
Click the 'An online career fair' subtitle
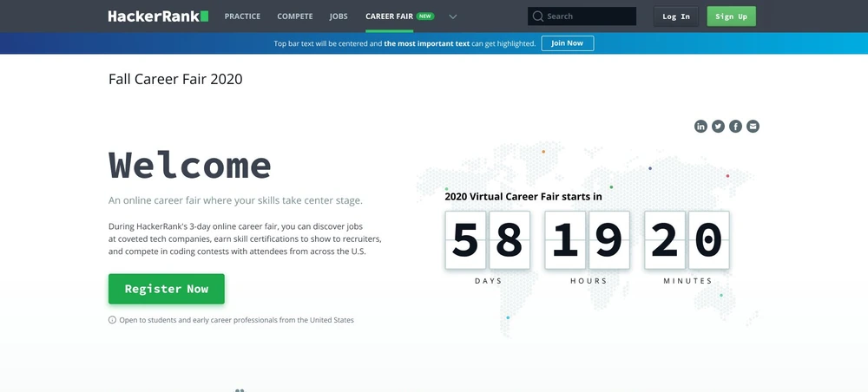235,200
